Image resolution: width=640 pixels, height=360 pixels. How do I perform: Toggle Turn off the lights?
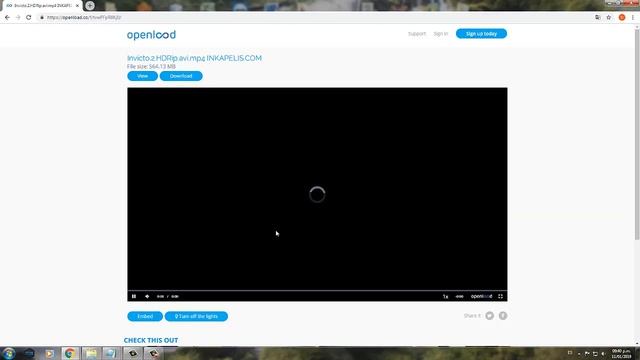tap(196, 316)
